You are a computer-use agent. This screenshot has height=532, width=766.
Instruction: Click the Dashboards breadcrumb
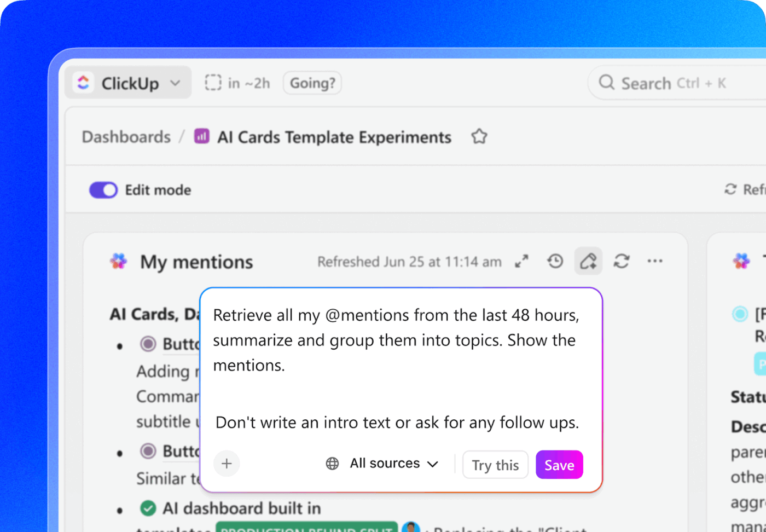coord(126,136)
